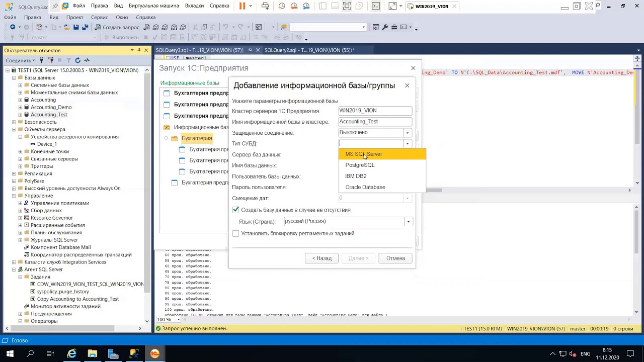This screenshot has width=644, height=362.
Task: Click the Properties wrench icon in toolbar
Action: 385,27
